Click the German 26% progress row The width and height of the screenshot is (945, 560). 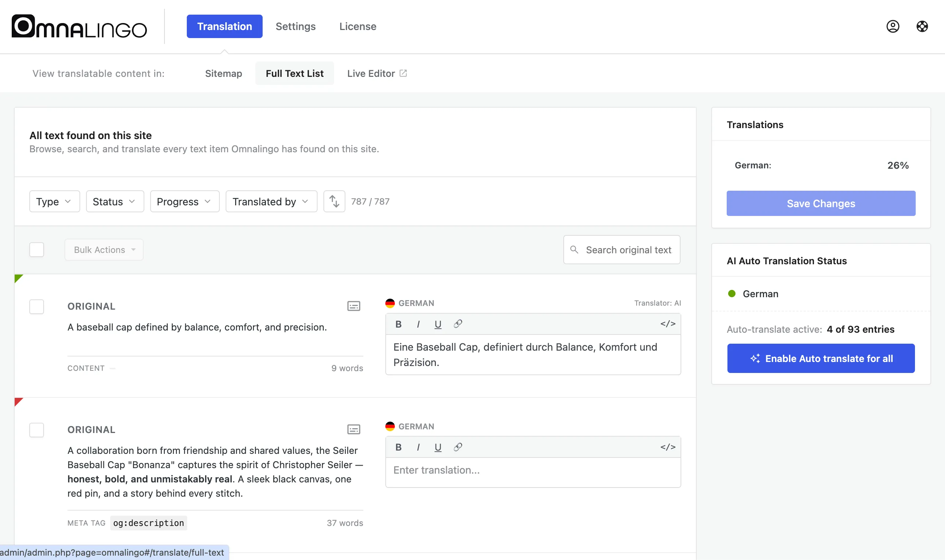[x=821, y=165]
